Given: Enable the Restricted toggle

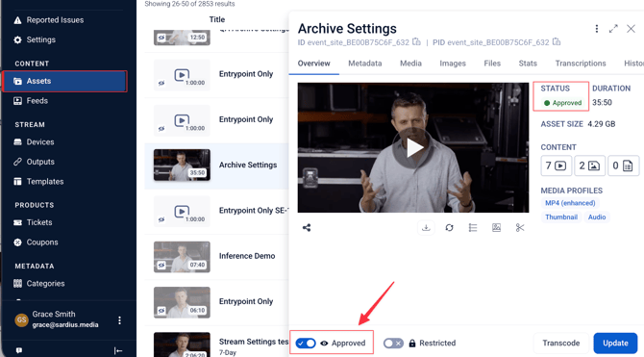Looking at the screenshot, I should (393, 343).
